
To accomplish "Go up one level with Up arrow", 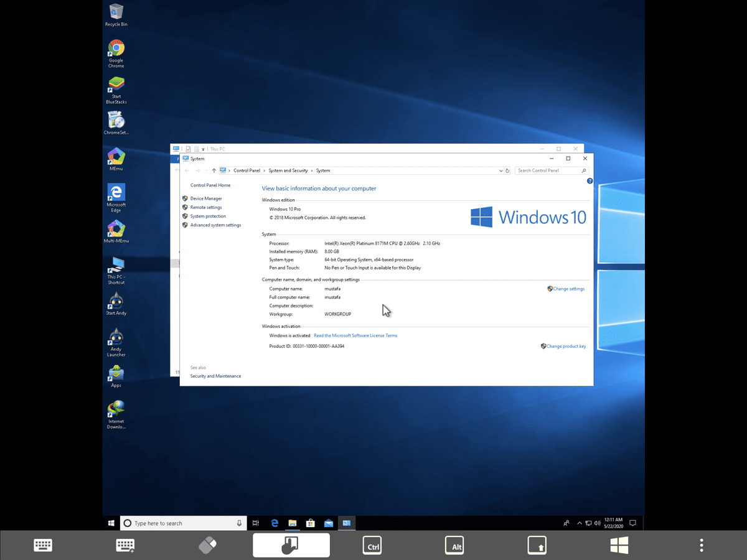I will point(214,170).
